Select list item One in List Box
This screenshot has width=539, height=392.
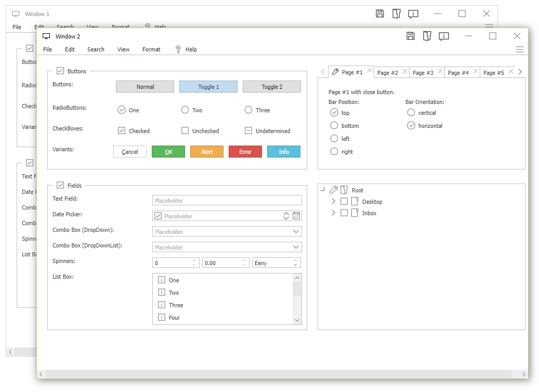[223, 280]
